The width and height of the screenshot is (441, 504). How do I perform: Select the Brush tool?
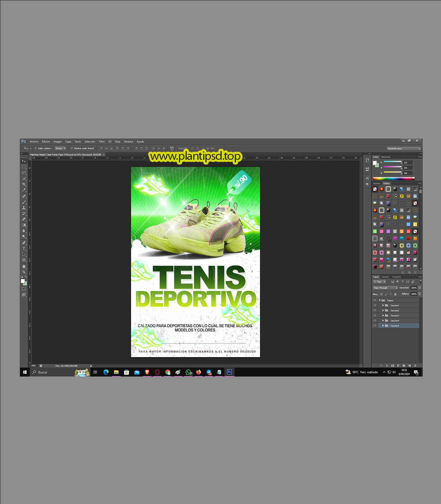(x=24, y=202)
